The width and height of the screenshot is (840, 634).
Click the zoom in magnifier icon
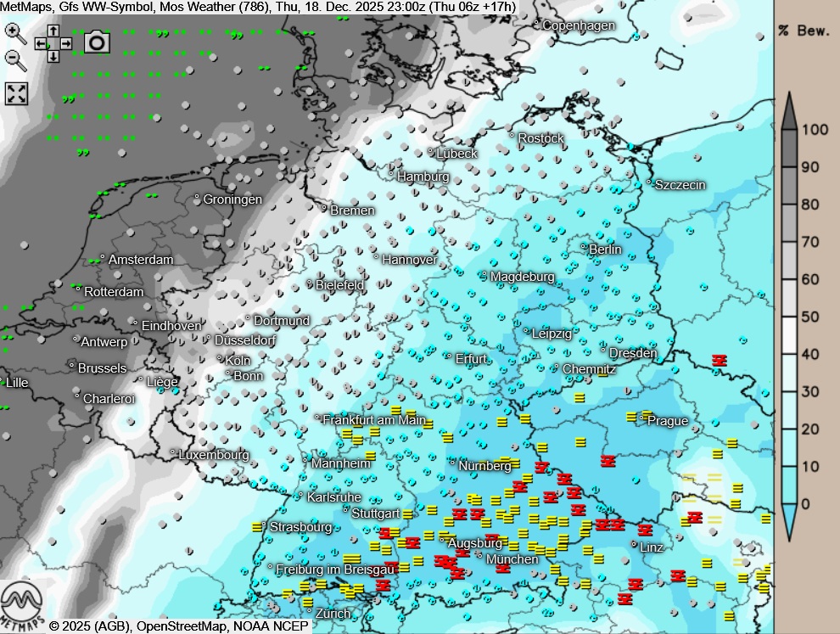coord(14,32)
